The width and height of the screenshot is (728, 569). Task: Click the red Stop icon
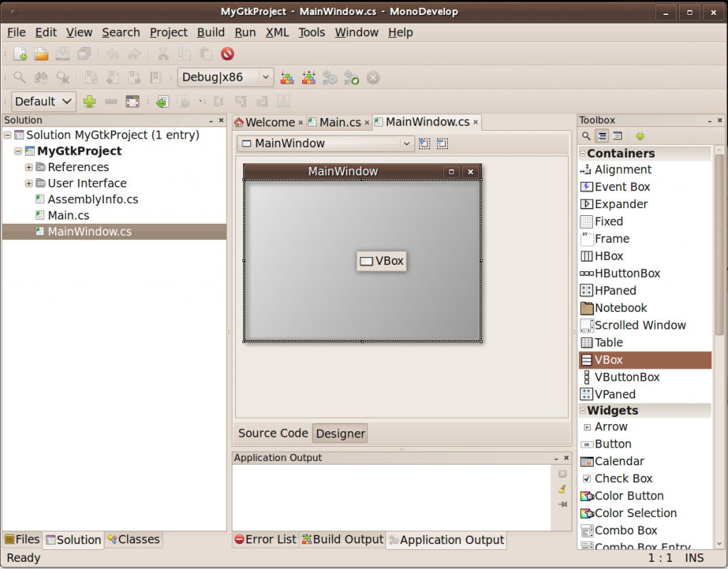click(x=227, y=54)
